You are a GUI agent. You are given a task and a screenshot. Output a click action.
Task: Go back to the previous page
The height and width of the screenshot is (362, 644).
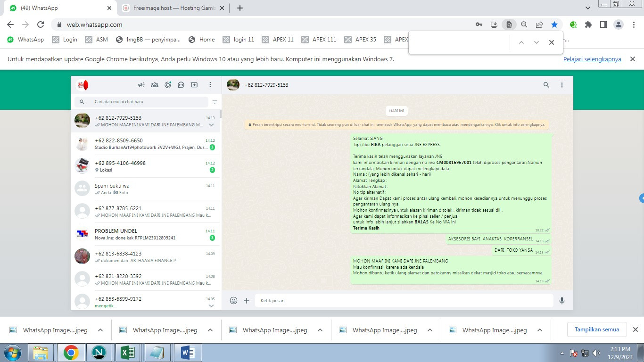click(x=10, y=25)
